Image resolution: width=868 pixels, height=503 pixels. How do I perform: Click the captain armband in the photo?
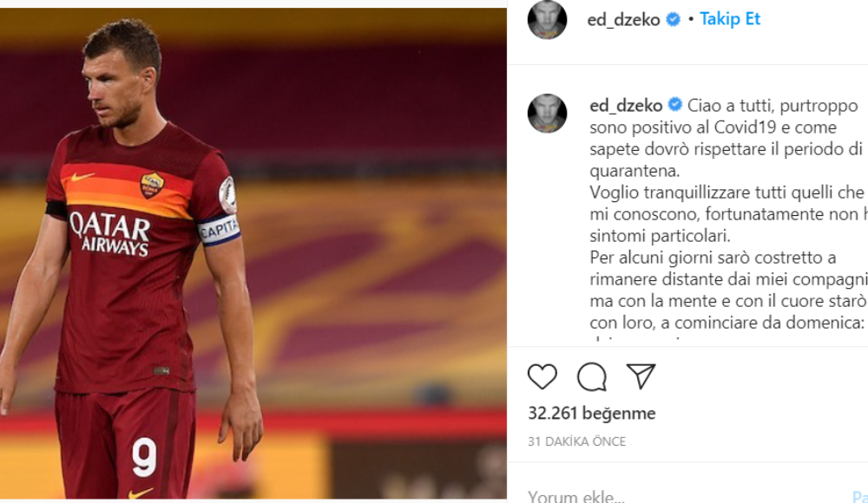(220, 229)
